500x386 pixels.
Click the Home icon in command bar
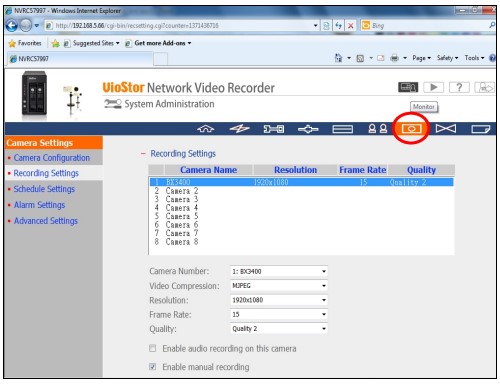[338, 58]
